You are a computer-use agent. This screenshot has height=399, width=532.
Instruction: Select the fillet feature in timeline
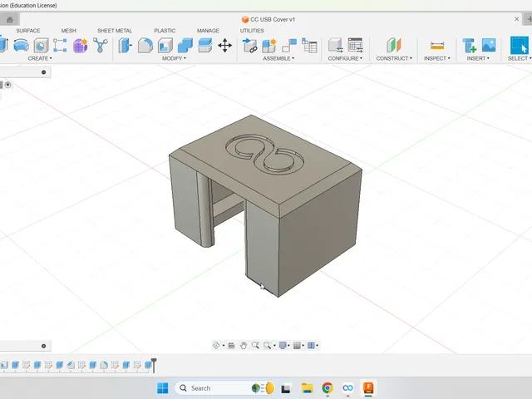104,365
